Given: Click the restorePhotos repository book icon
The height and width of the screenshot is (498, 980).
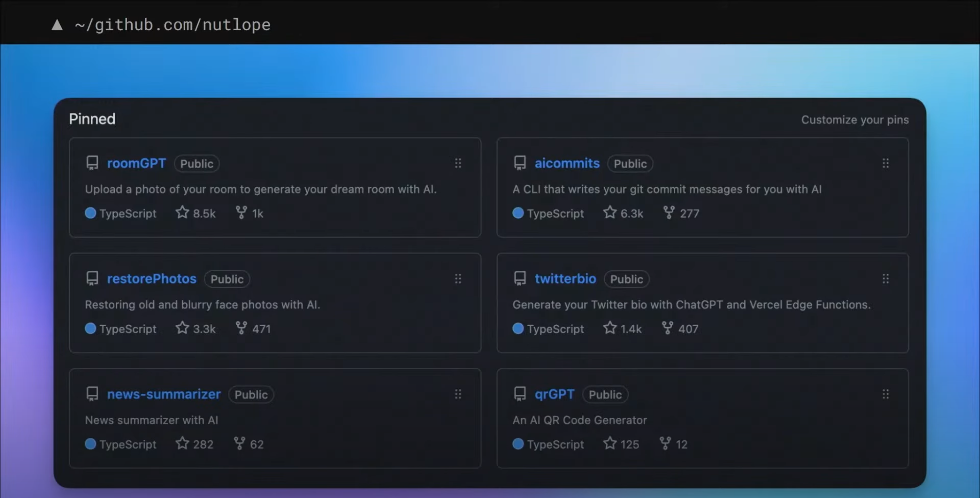Looking at the screenshot, I should point(92,278).
